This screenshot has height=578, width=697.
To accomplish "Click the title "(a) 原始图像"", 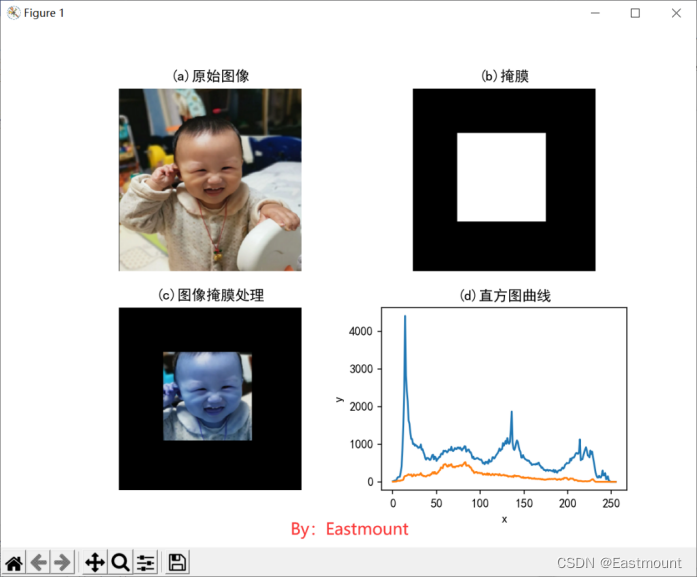I will coord(210,76).
